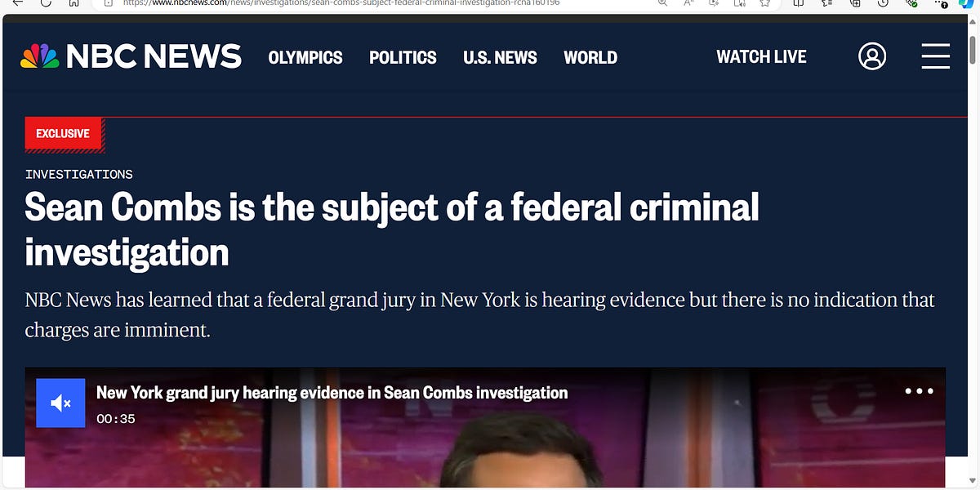Go back using the back arrow

20,4
